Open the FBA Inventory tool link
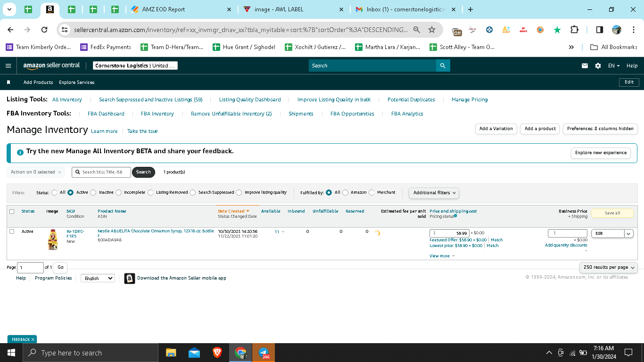 click(157, 114)
